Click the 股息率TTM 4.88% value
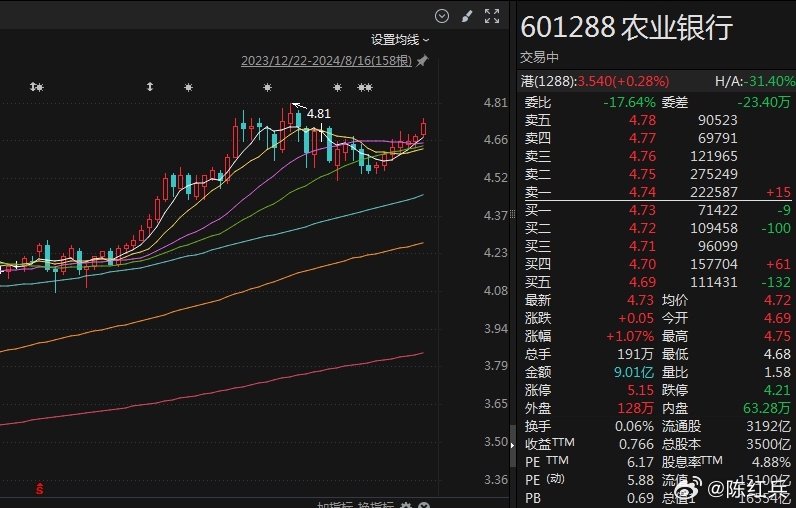Viewport: 796px width, 508px height. click(771, 462)
